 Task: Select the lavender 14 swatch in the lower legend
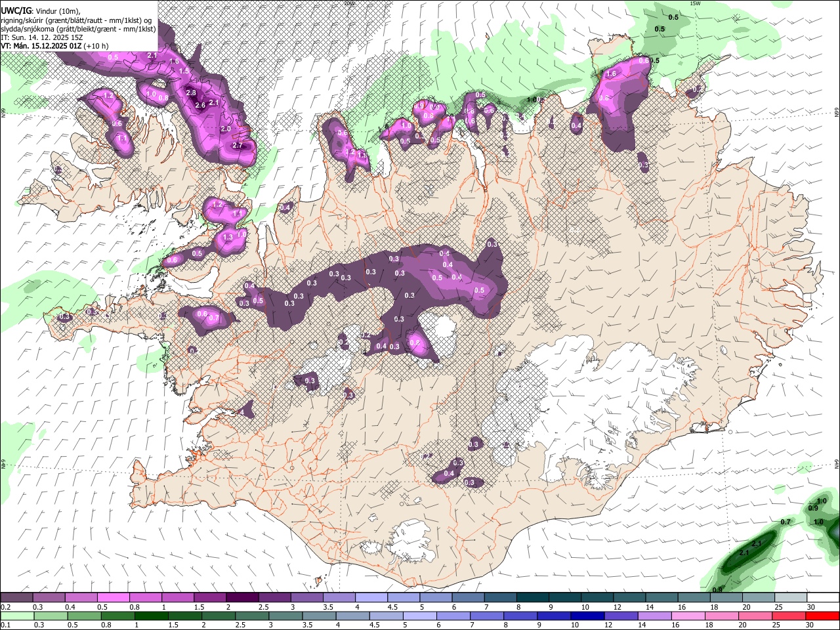pyautogui.click(x=655, y=616)
